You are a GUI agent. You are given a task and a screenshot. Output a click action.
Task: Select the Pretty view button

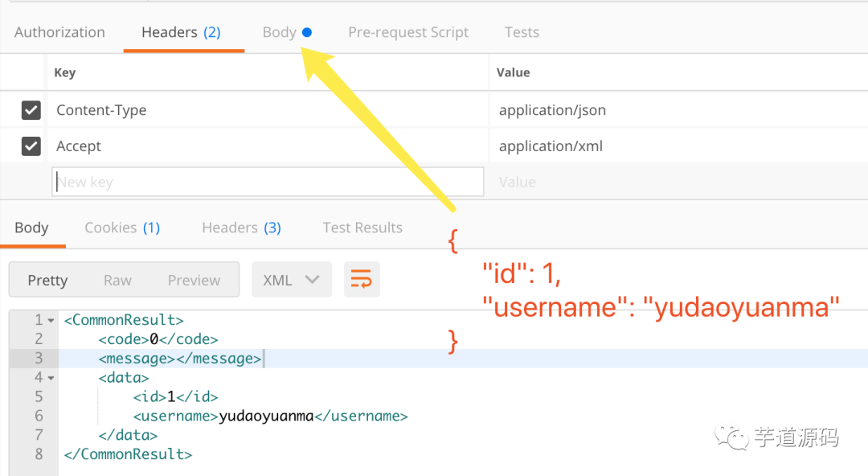pyautogui.click(x=47, y=281)
